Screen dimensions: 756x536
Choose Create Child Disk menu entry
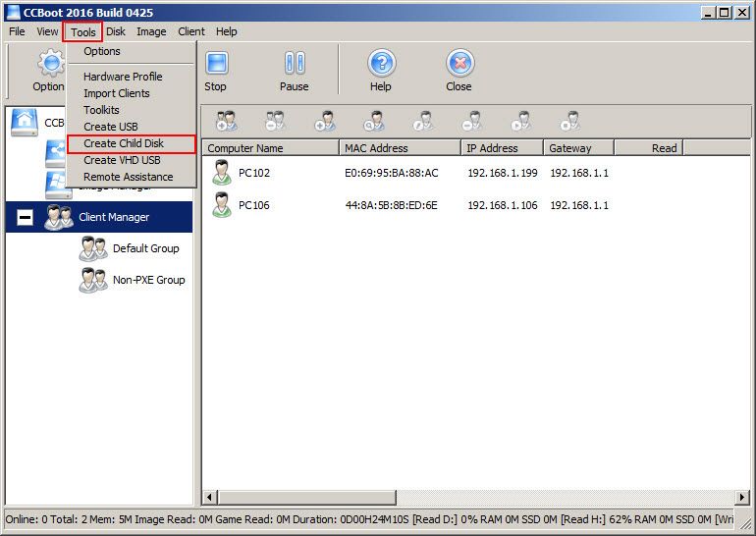pyautogui.click(x=132, y=143)
